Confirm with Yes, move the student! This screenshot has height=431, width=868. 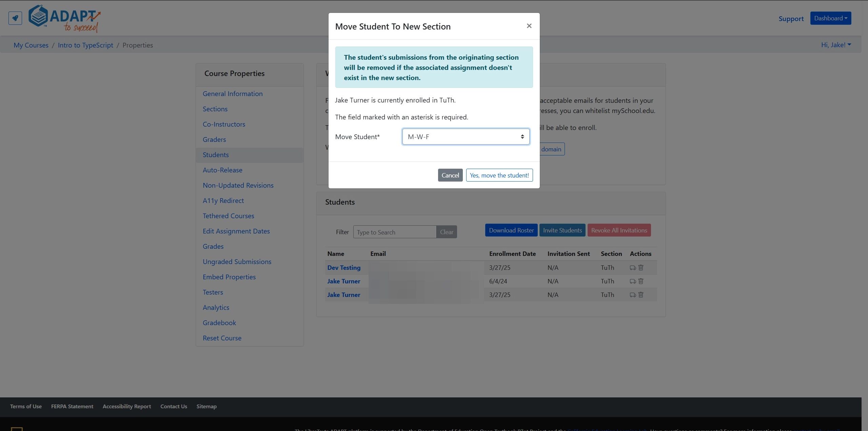click(499, 175)
